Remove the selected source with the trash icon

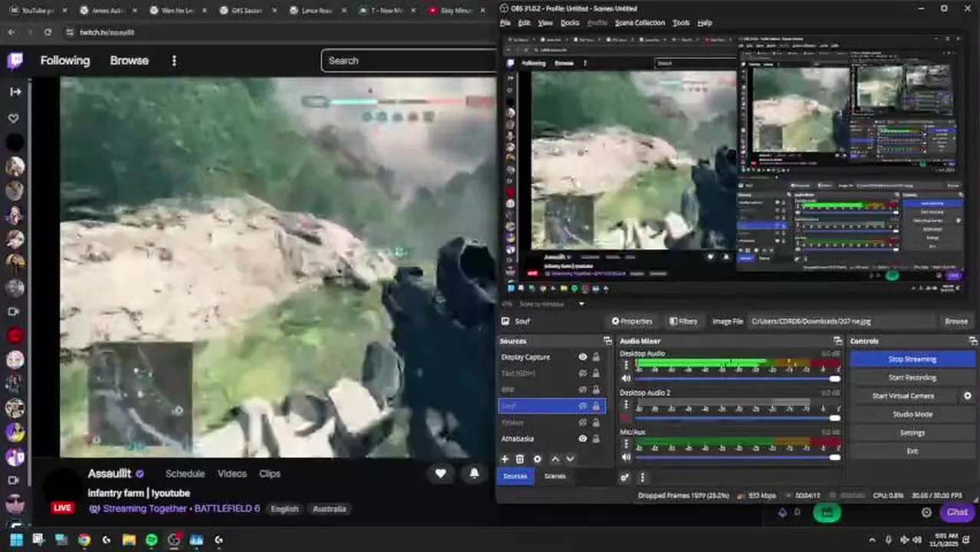(520, 459)
